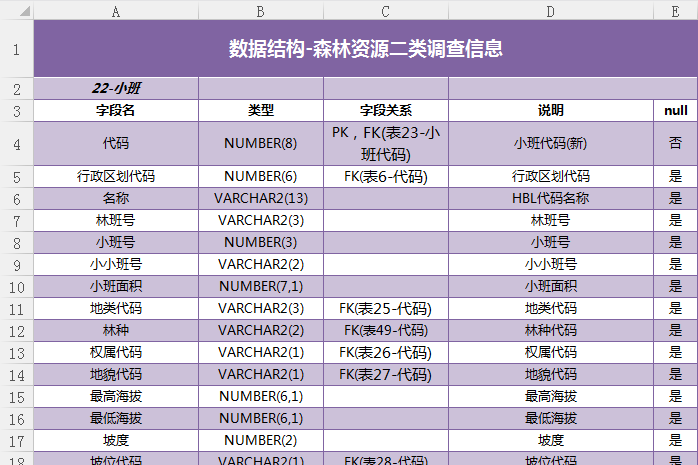Click the PK，FK(表23-小班代码) cell

click(x=385, y=144)
